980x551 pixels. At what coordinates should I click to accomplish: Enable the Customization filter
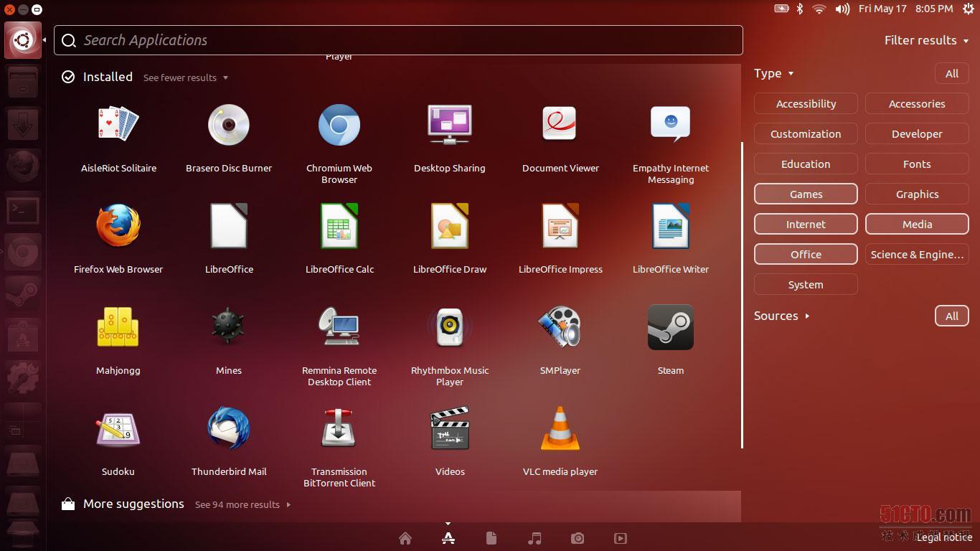(x=806, y=134)
